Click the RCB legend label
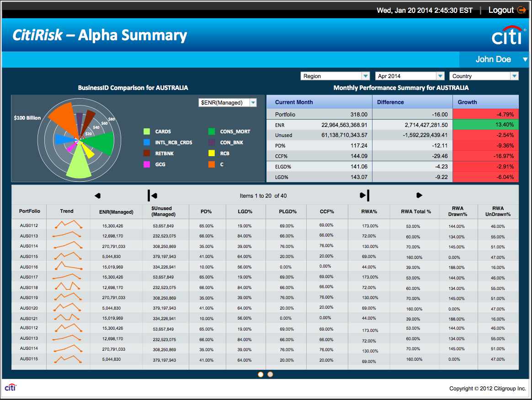 coord(224,153)
